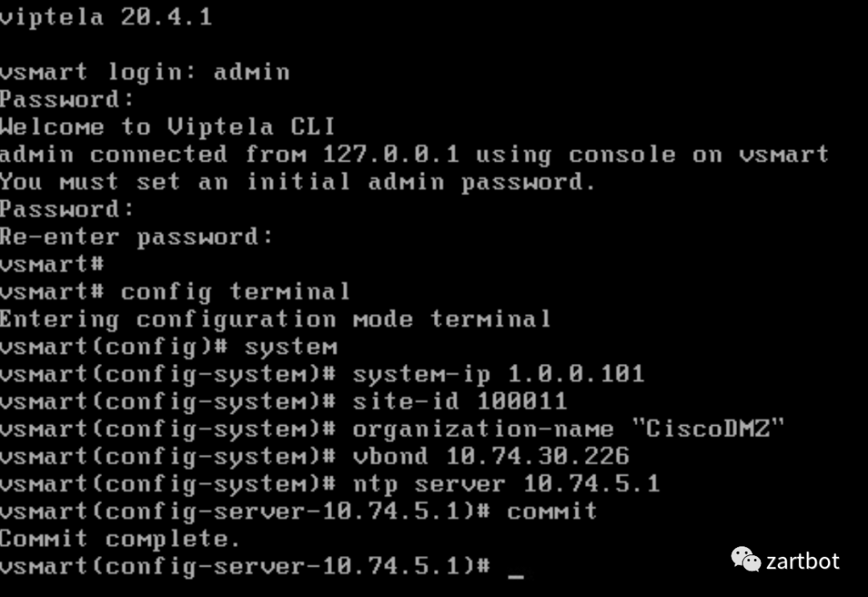
Task: Click the zartbot watermark text
Action: pyautogui.click(x=803, y=560)
